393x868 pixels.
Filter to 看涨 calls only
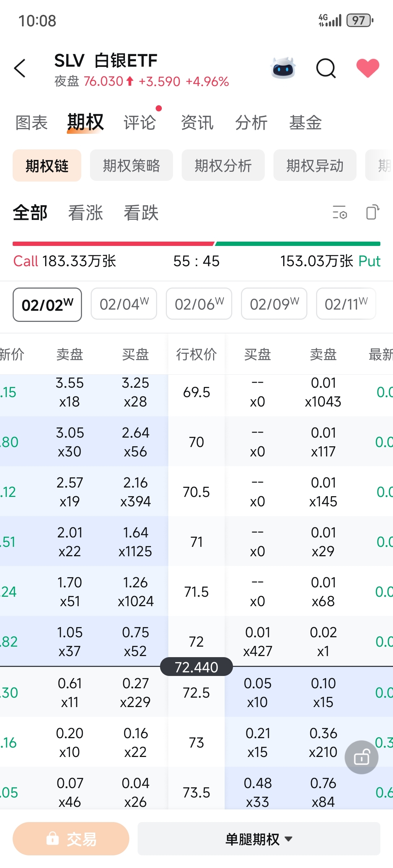(x=86, y=213)
